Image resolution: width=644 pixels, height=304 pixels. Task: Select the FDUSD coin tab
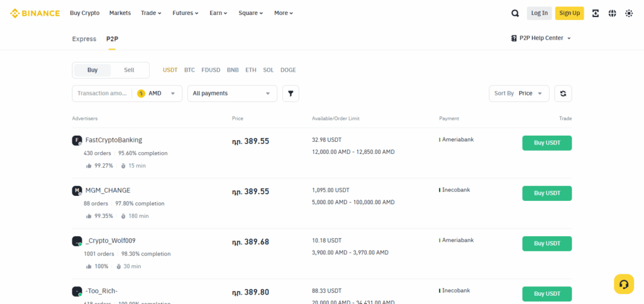pyautogui.click(x=211, y=70)
